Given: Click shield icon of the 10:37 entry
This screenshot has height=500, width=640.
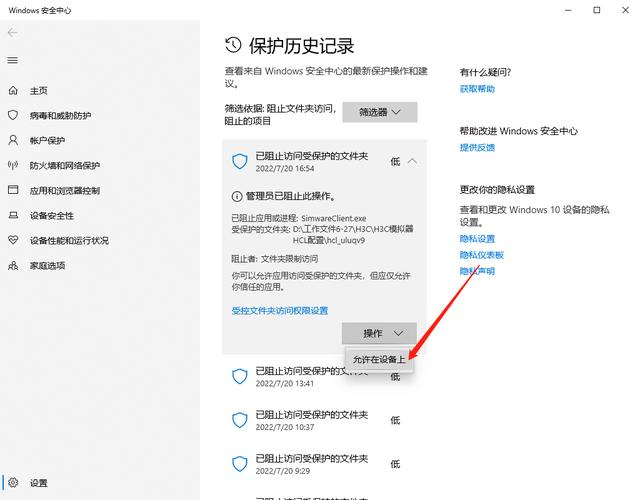Looking at the screenshot, I should tap(240, 420).
